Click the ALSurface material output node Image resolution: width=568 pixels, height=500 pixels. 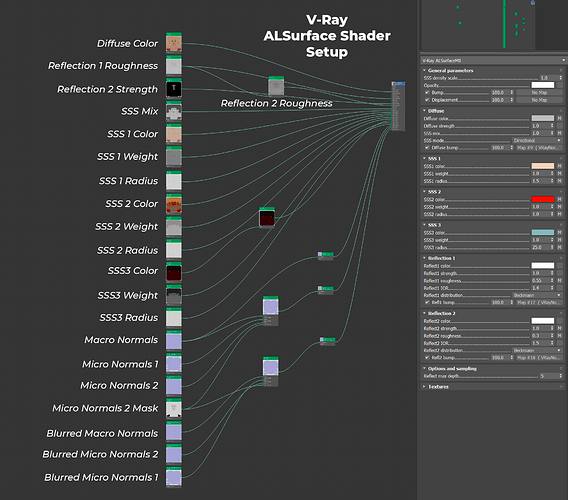tap(398, 106)
